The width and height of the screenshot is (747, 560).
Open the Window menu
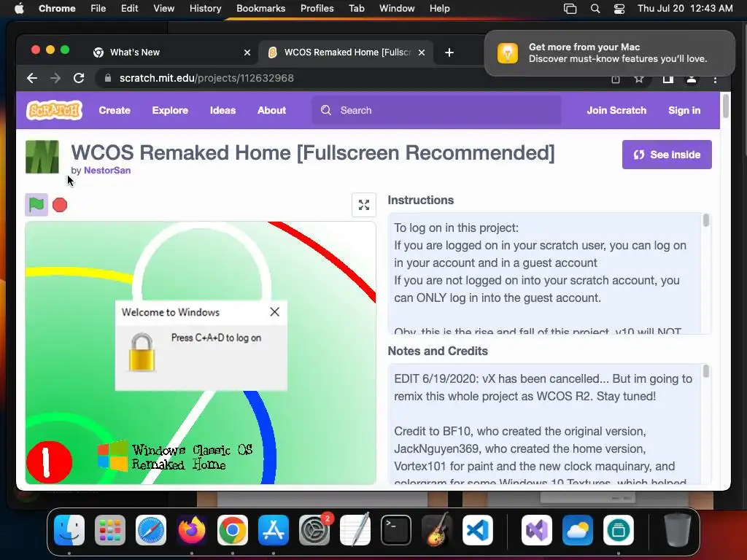tap(397, 9)
